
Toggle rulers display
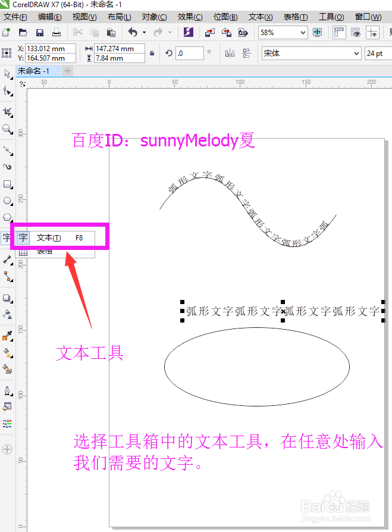click(x=338, y=33)
